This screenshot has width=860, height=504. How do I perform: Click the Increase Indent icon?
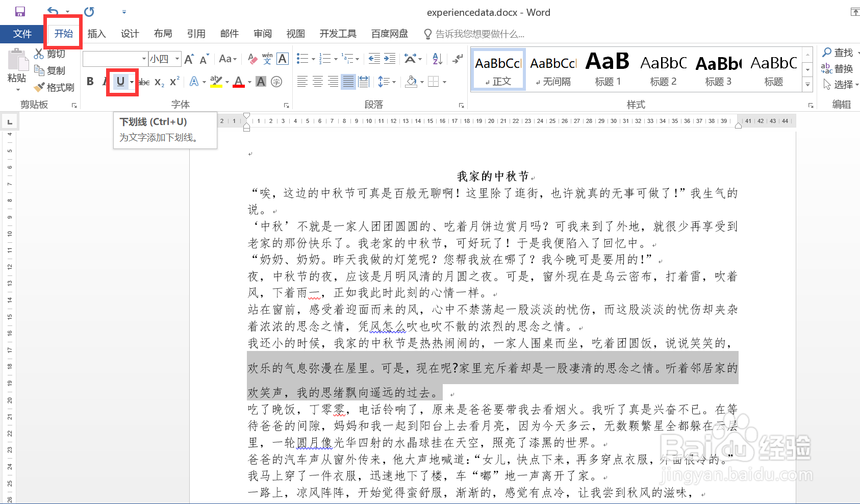[x=390, y=59]
